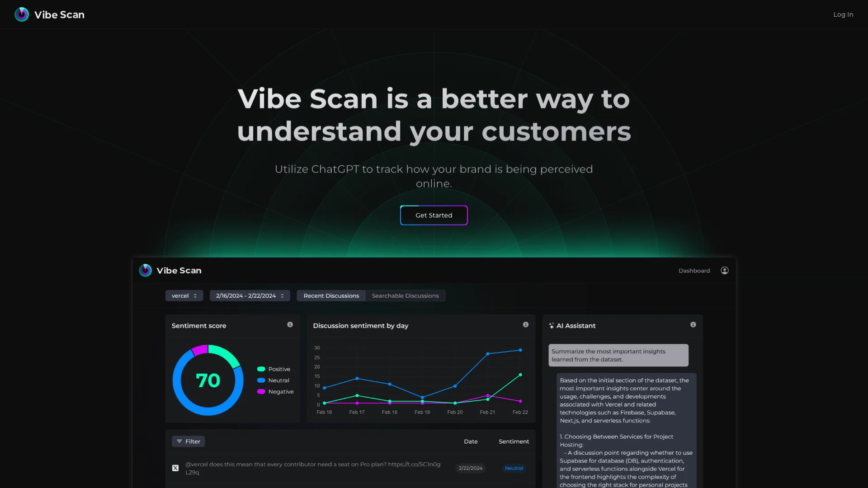Switch to Recent Discussions tab
The image size is (868, 488).
pos(331,296)
